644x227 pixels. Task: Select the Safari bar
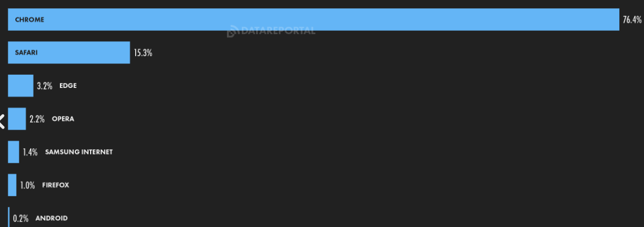(69, 53)
